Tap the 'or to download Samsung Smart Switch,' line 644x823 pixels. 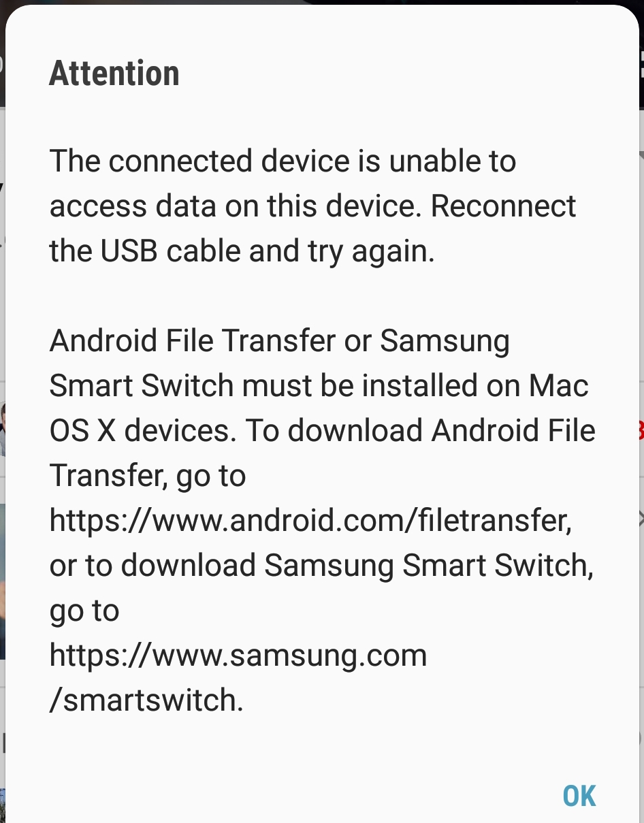pos(321,566)
